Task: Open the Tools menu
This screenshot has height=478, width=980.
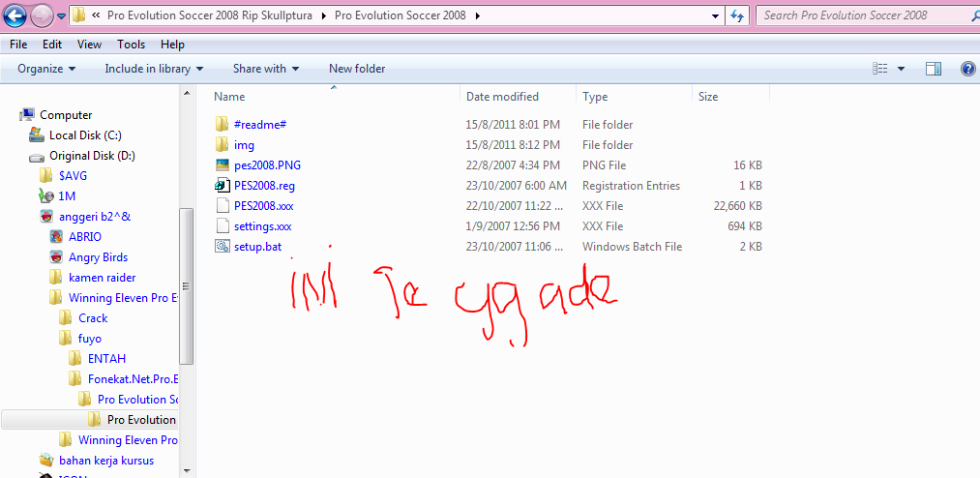Action: point(132,45)
